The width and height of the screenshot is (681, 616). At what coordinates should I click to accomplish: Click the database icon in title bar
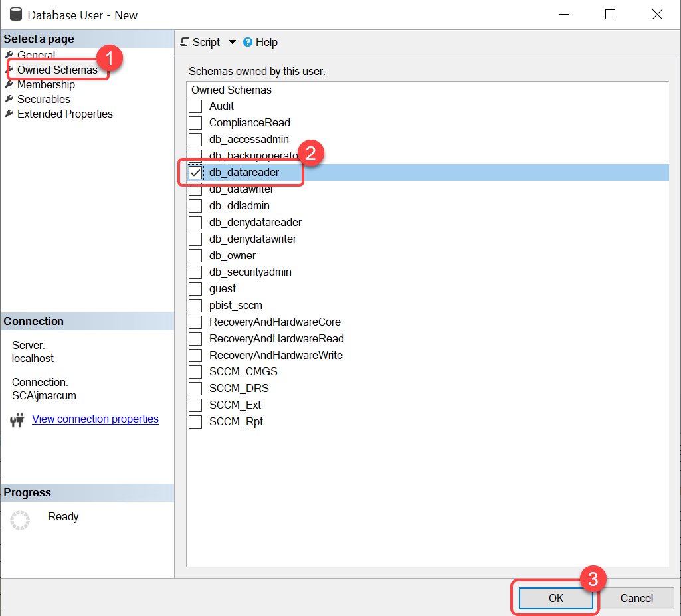pyautogui.click(x=15, y=15)
